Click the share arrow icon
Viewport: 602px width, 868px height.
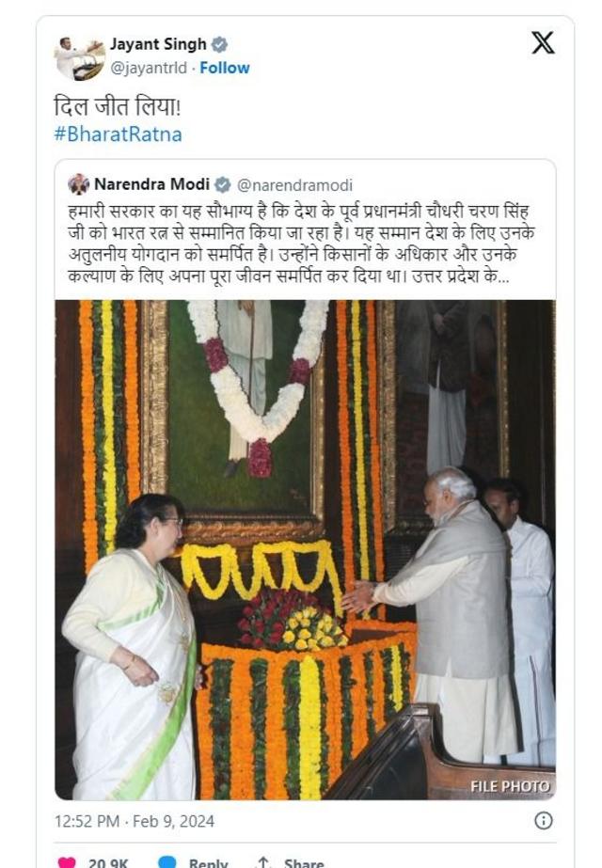tap(263, 862)
